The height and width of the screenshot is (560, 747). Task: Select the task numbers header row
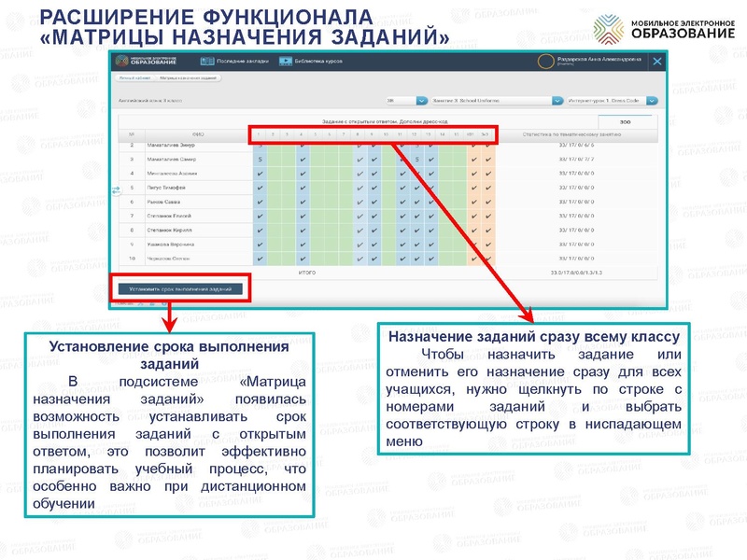[x=374, y=133]
